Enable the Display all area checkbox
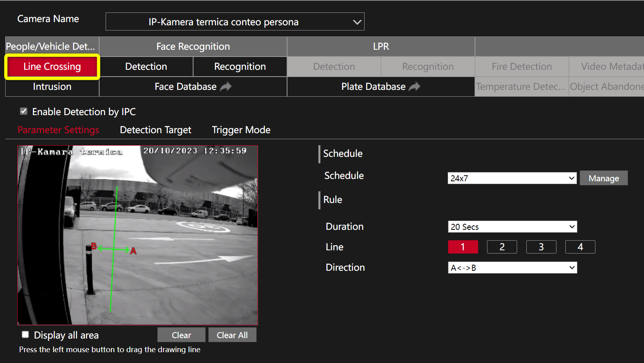Image resolution: width=644 pixels, height=363 pixels. pos(25,335)
